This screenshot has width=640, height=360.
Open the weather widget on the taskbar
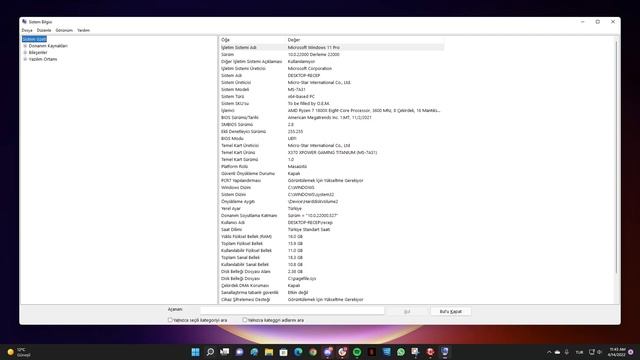click(x=18, y=352)
